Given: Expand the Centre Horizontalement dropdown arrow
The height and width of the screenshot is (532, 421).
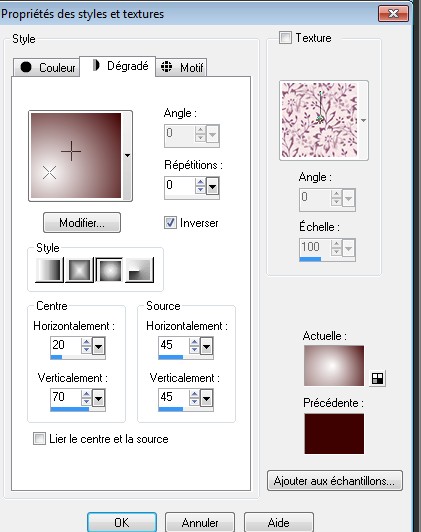Looking at the screenshot, I should point(98,346).
